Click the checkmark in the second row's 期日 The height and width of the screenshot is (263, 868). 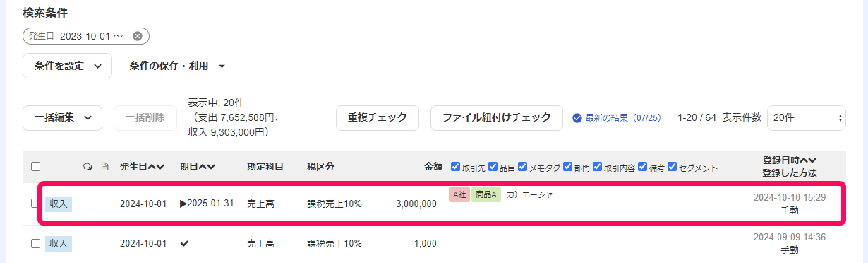(185, 243)
